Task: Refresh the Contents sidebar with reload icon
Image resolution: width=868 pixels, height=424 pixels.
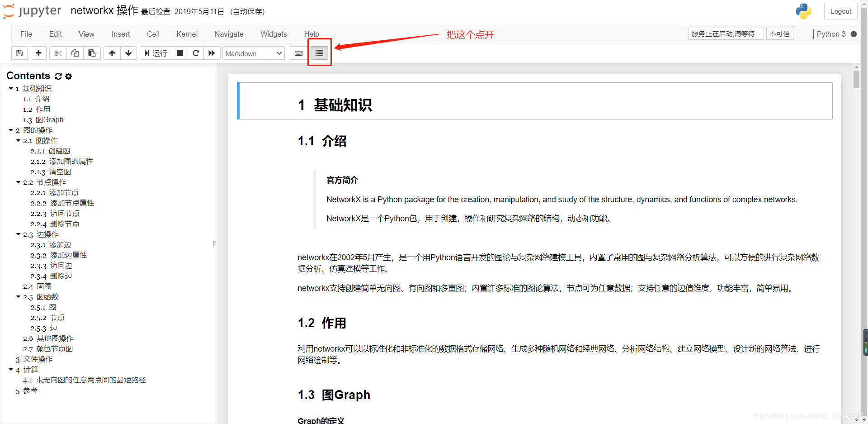Action: (x=58, y=76)
